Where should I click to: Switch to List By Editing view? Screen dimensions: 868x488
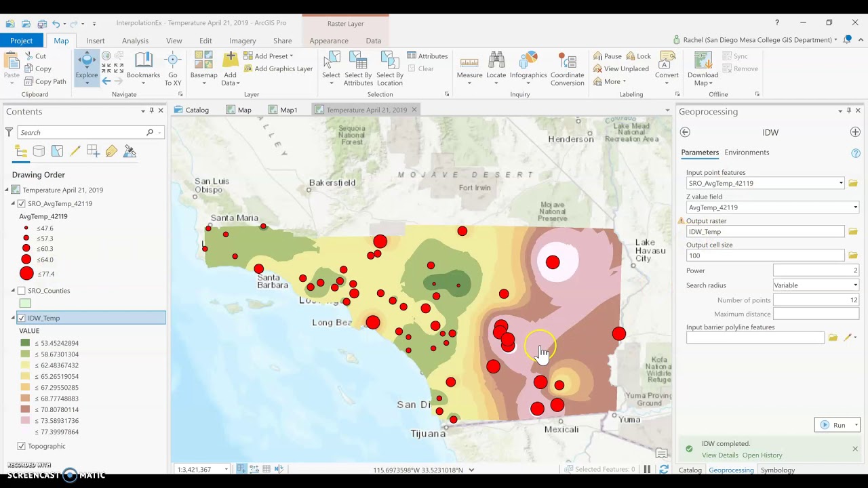(75, 152)
